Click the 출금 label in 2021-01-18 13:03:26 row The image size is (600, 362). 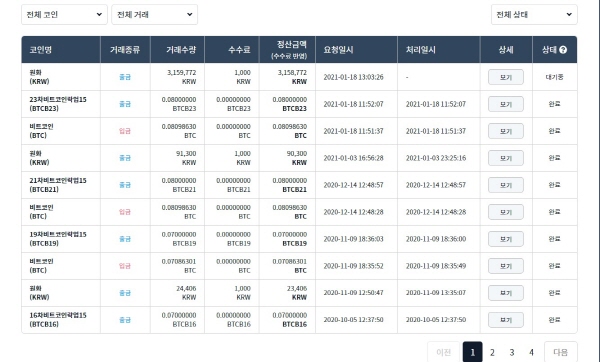[x=125, y=77]
